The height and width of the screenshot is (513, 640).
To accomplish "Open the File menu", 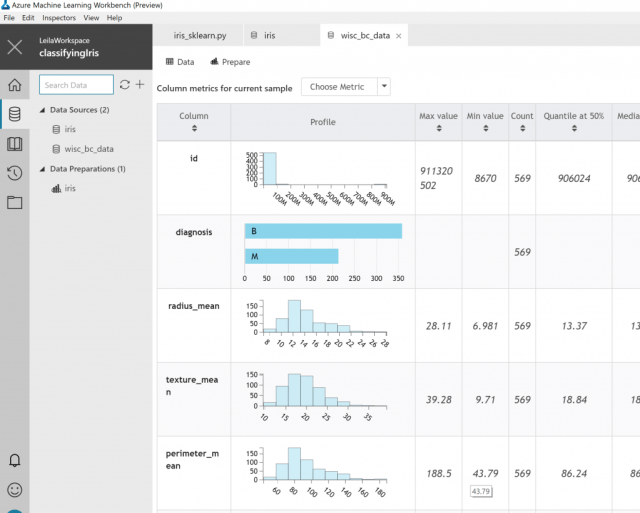I will click(x=9, y=18).
